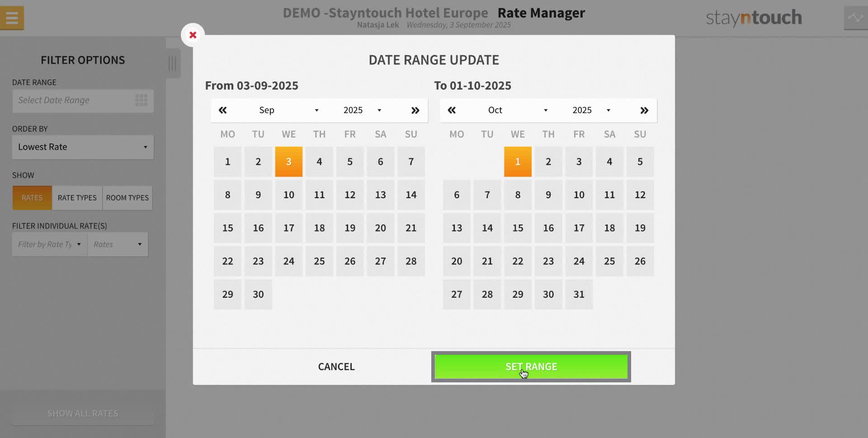Pick September 15 in From calendar
Viewport: 868px width, 438px height.
[227, 228]
